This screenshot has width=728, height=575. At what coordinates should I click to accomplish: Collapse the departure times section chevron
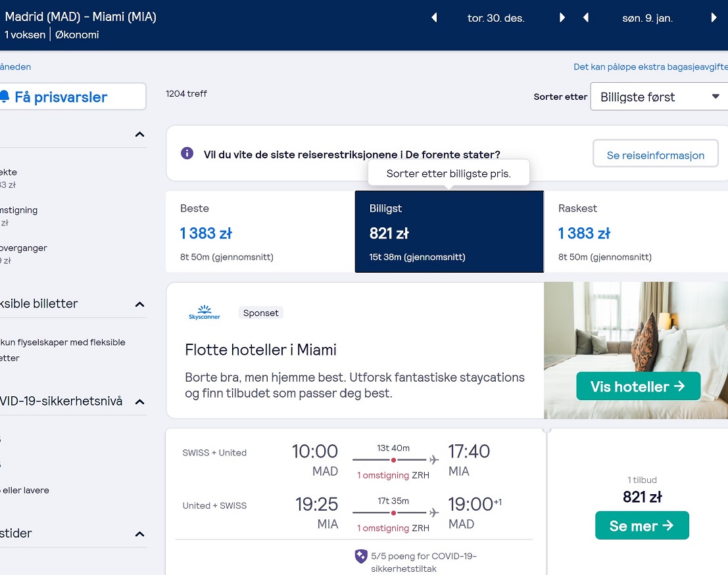[140, 534]
